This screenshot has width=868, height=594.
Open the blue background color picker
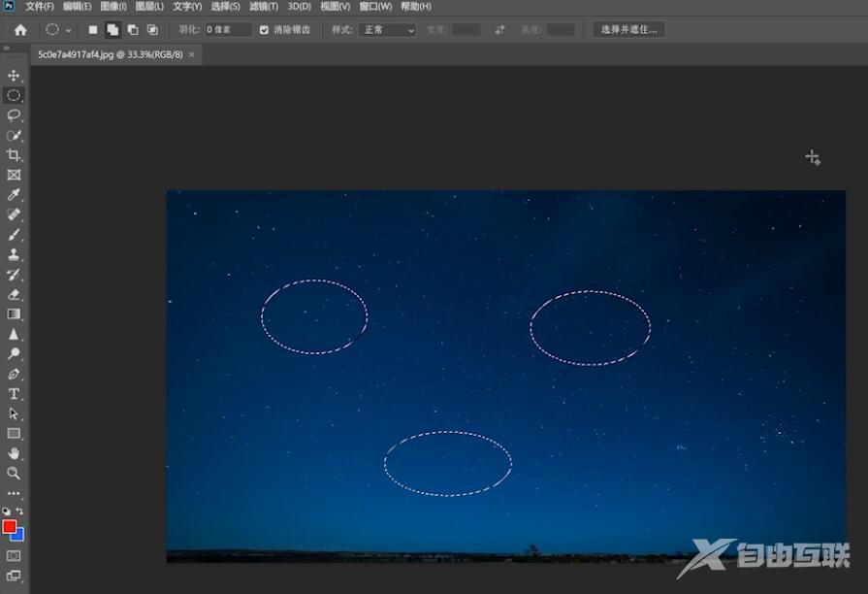(18, 535)
